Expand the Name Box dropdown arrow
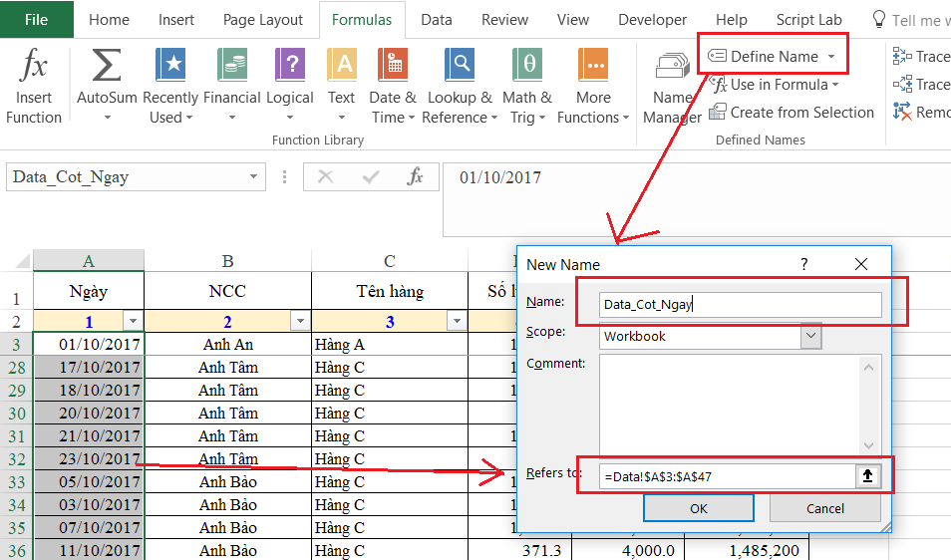This screenshot has height=560, width=951. click(254, 177)
